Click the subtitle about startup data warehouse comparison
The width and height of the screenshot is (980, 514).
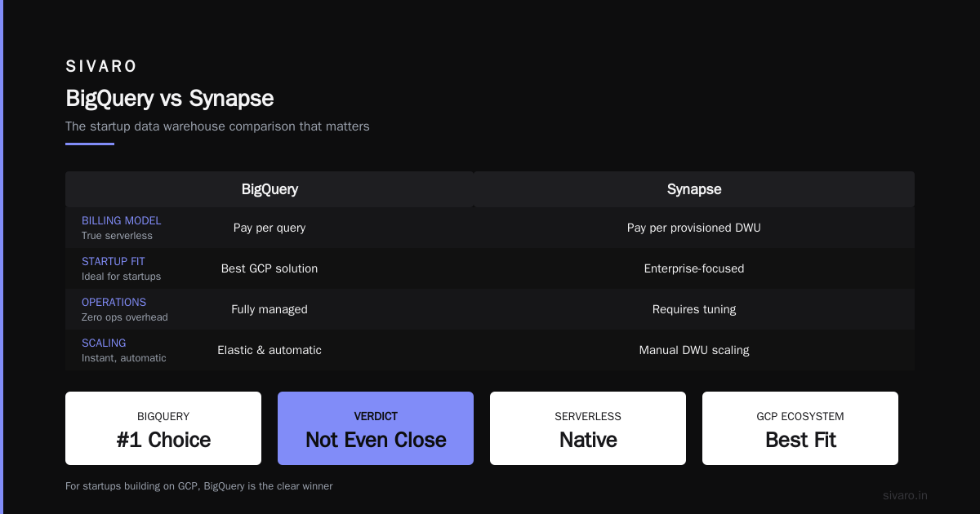point(217,126)
